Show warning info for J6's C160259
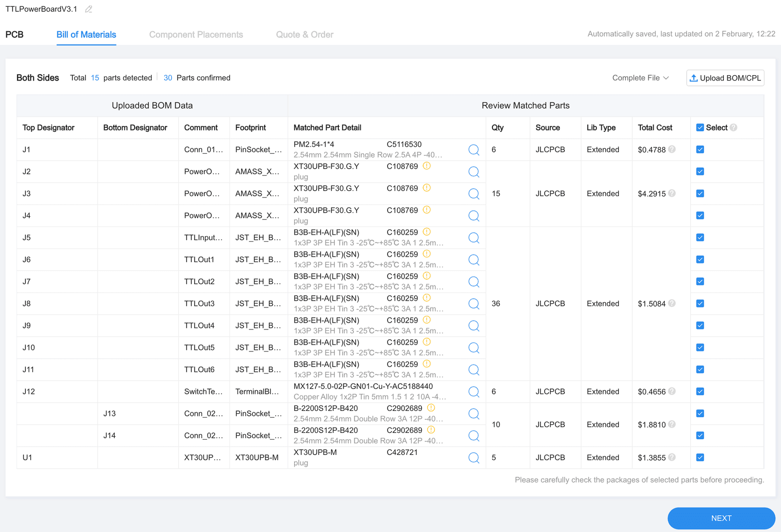The width and height of the screenshot is (781, 532). point(427,254)
